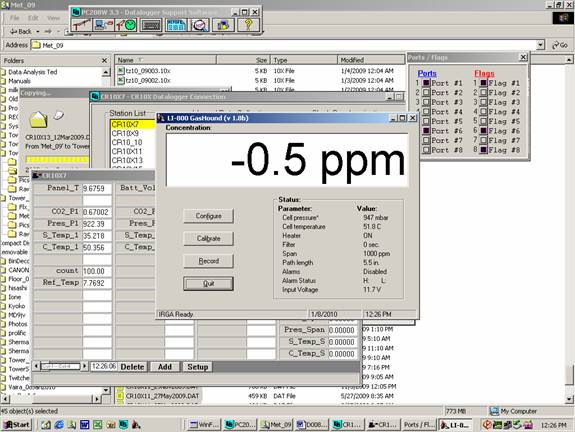The height and width of the screenshot is (432, 575).
Task: Toggle the Port #6 checkbox
Action: tap(426, 131)
